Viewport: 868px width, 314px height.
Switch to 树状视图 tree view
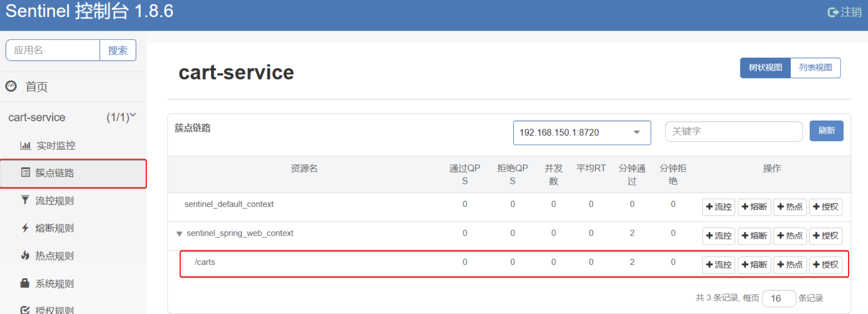coord(765,67)
